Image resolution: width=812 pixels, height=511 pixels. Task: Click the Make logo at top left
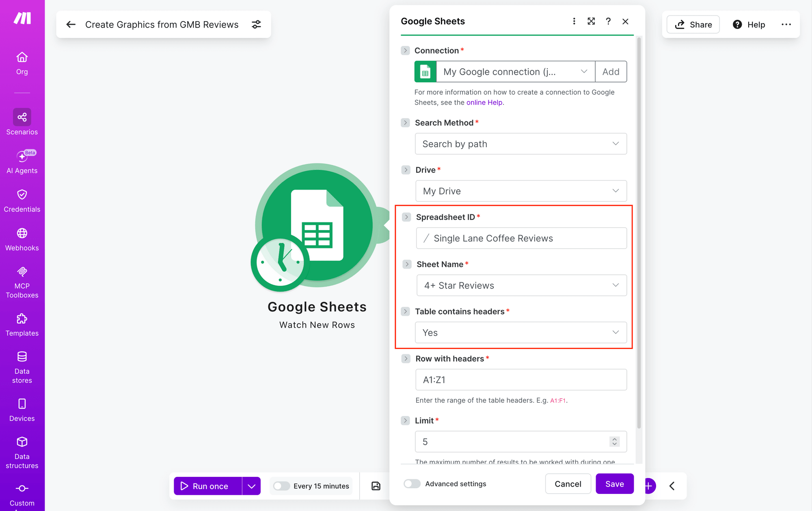click(x=22, y=18)
